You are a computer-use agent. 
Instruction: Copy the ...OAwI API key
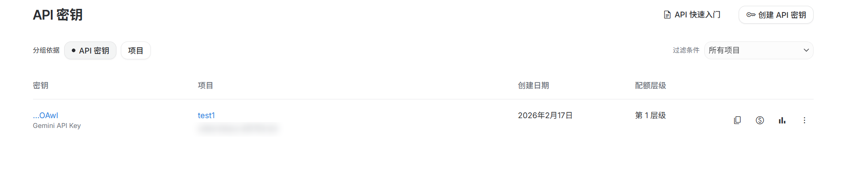737,120
